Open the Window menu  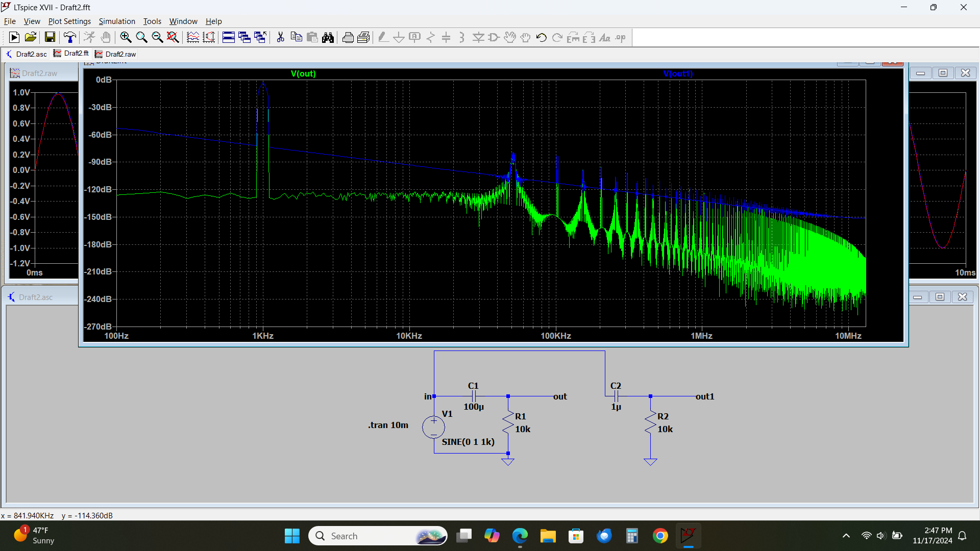[x=183, y=21]
